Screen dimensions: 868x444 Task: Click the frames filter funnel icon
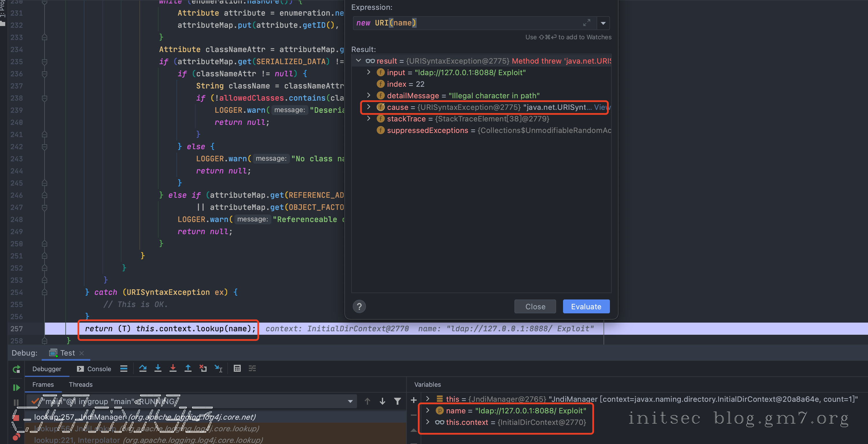tap(398, 401)
